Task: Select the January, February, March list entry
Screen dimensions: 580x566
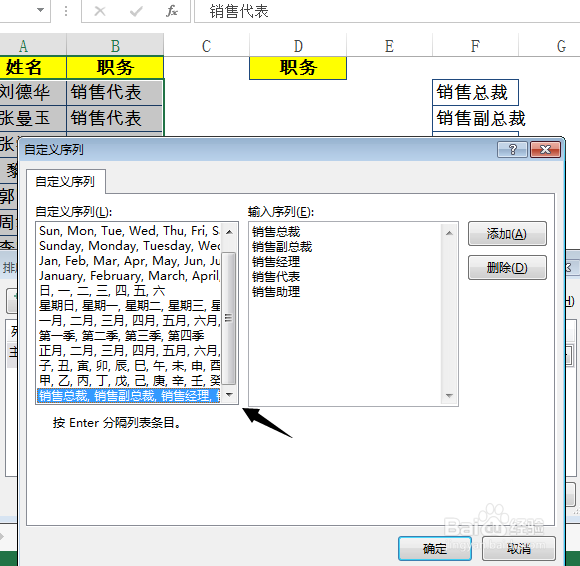Action: point(129,276)
